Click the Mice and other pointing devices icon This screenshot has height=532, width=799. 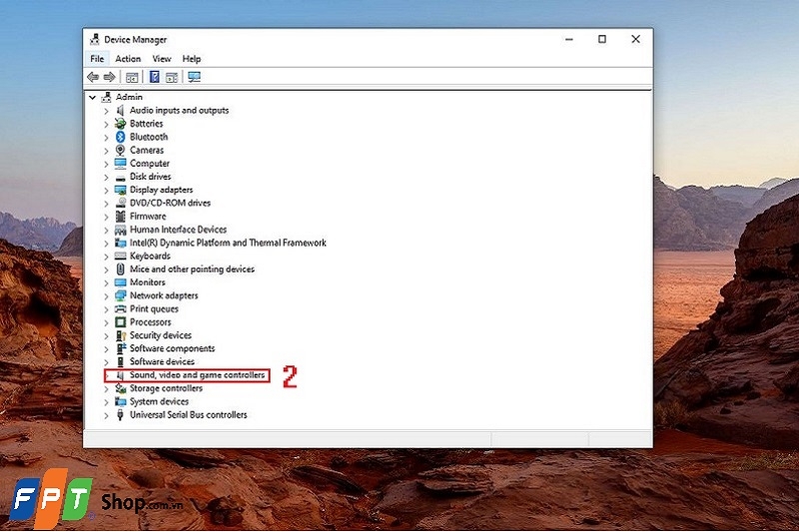pos(120,268)
